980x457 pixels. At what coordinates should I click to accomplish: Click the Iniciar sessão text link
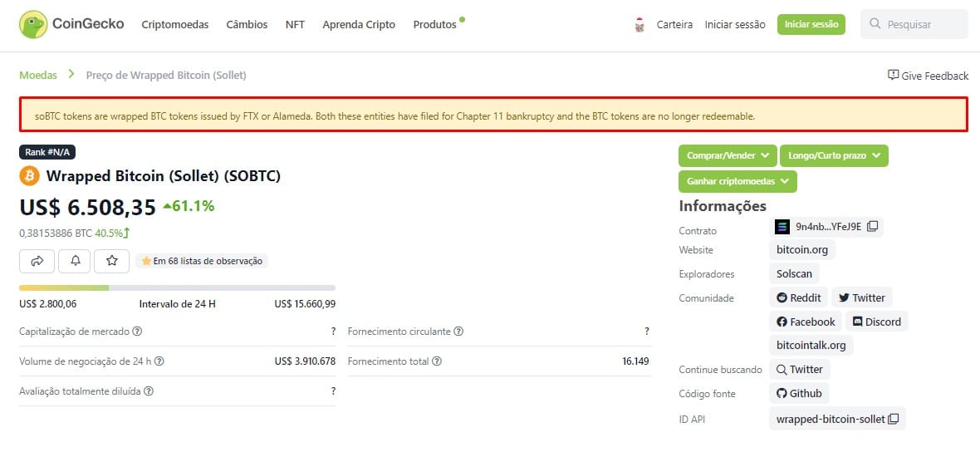click(735, 24)
